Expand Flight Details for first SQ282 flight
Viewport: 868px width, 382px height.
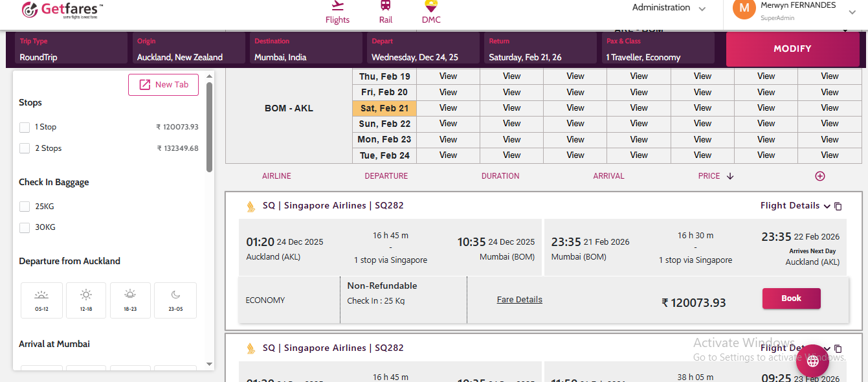pyautogui.click(x=795, y=206)
